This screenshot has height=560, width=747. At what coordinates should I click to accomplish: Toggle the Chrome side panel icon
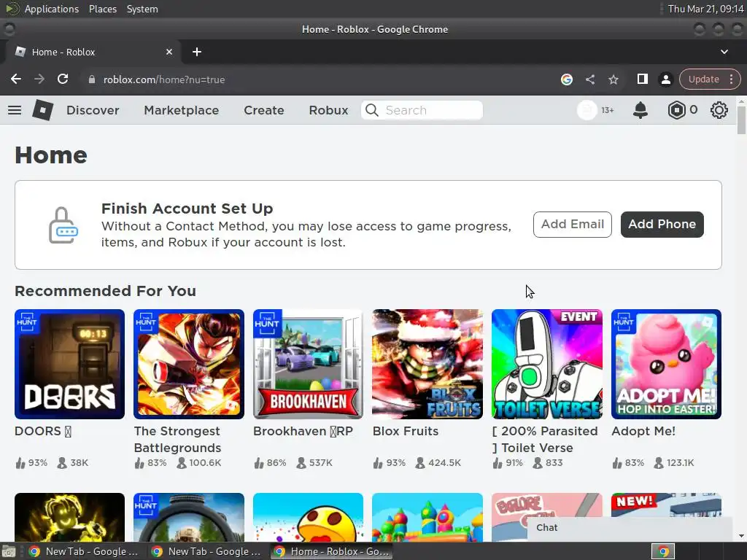click(642, 79)
